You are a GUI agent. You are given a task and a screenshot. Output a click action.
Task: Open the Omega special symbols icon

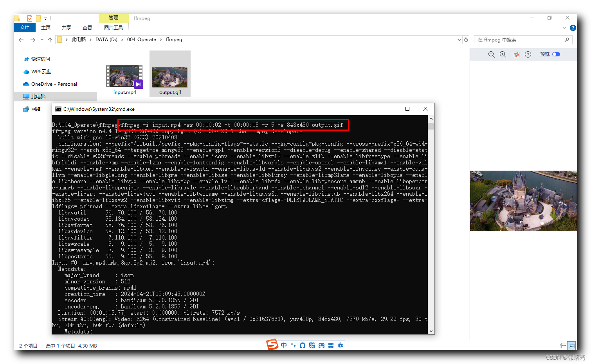(303, 345)
